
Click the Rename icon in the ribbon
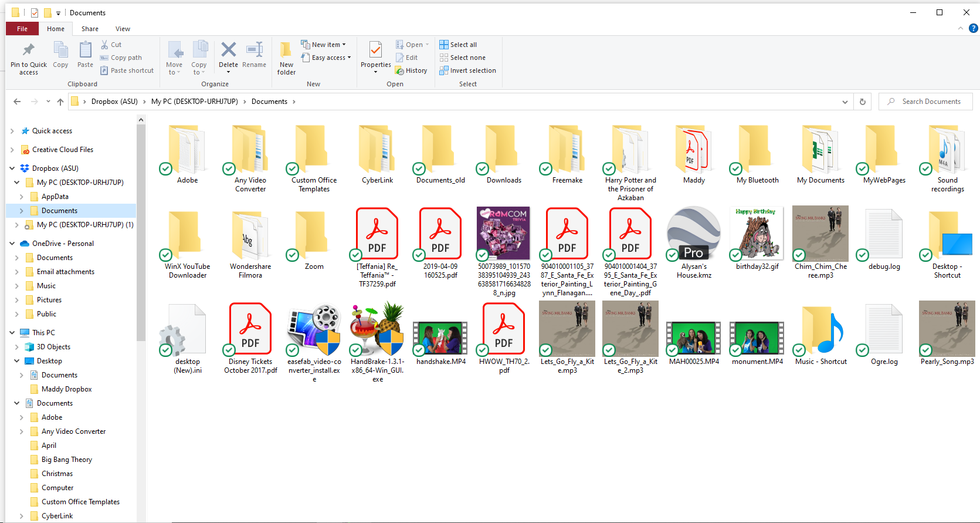pyautogui.click(x=254, y=50)
